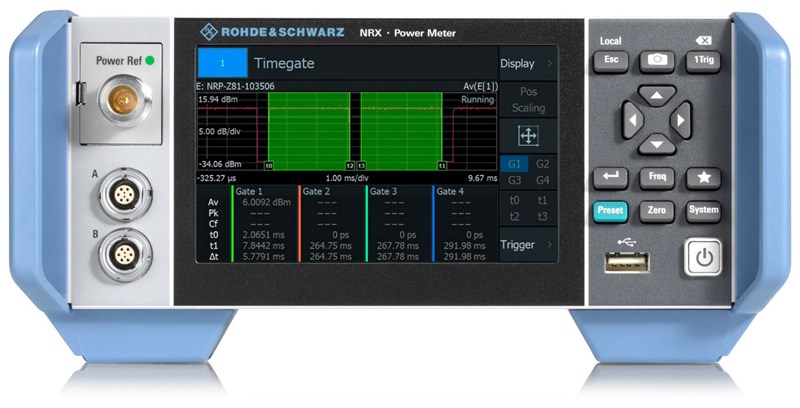Image resolution: width=800 pixels, height=408 pixels.
Task: Tap the Gate 2 column header
Action: 316,192
